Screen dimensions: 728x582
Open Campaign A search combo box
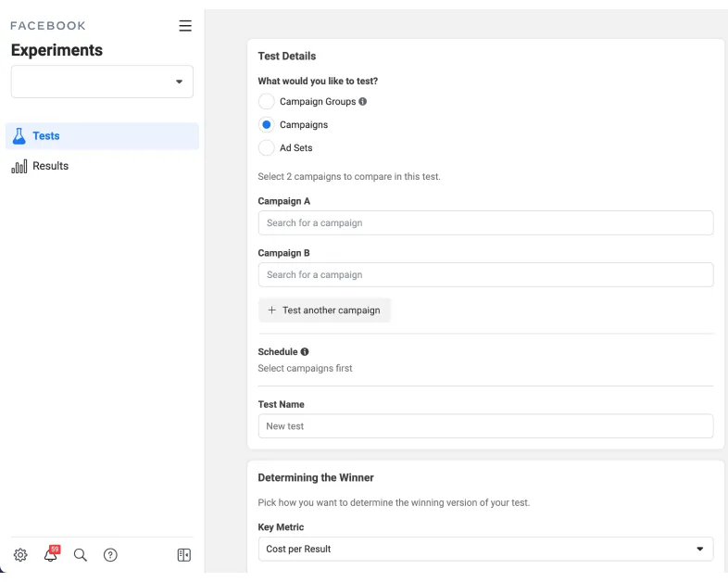[485, 223]
